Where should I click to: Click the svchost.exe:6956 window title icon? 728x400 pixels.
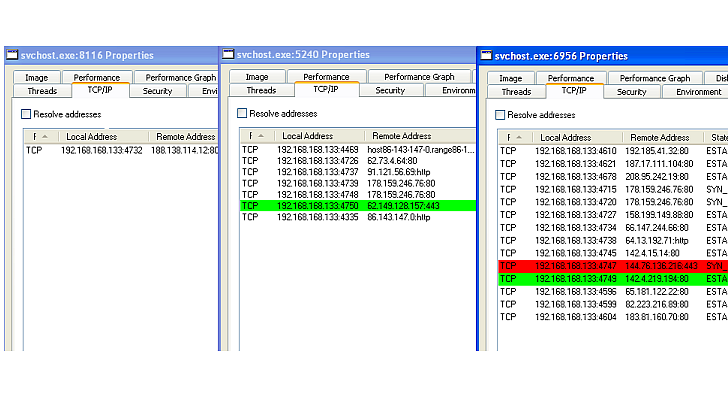pyautogui.click(x=486, y=56)
